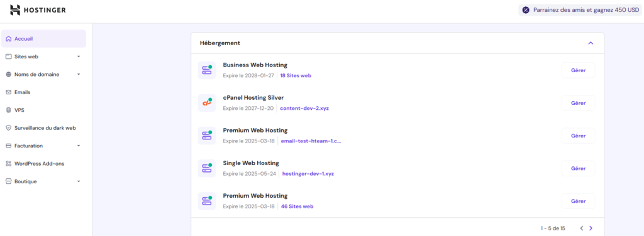Go to the previous hosting page arrow

coord(582,228)
